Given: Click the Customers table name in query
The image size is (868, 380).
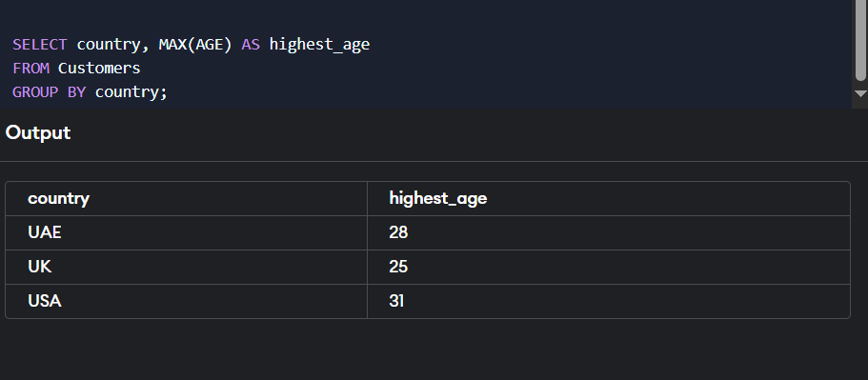Looking at the screenshot, I should click(x=99, y=68).
